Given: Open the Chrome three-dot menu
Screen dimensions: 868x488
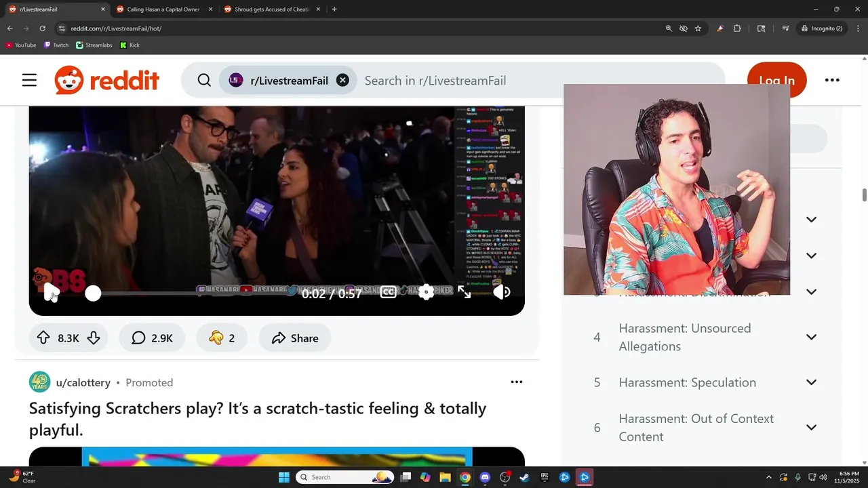Looking at the screenshot, I should click(857, 28).
